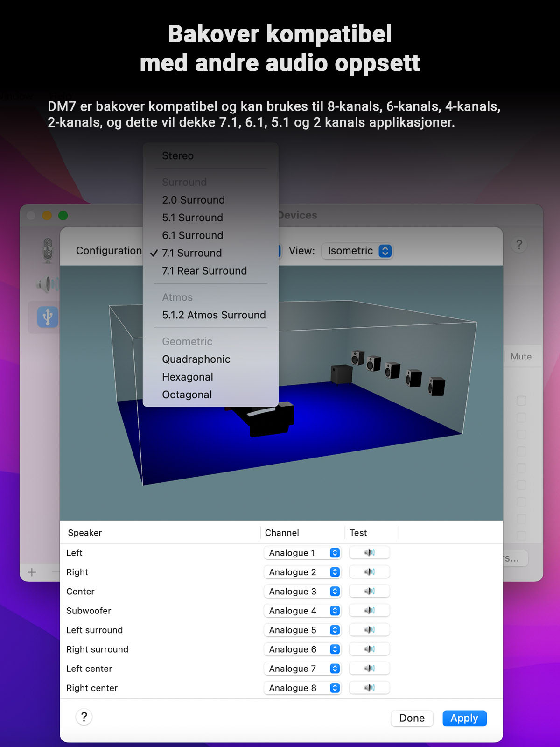Select the Center speaker row label
560x747 pixels.
click(80, 592)
